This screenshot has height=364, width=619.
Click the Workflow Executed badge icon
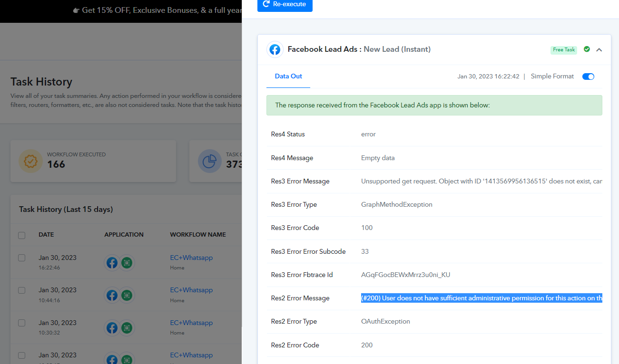click(31, 161)
